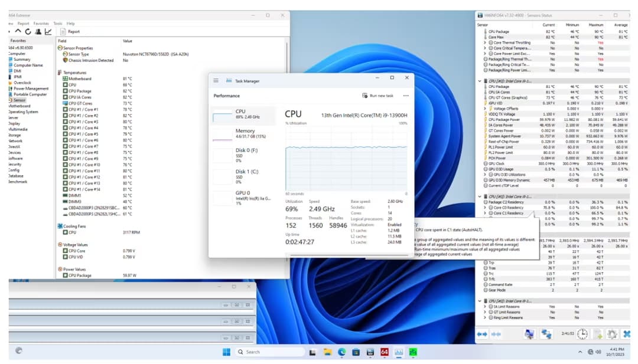Screen dimensions: 638x364
Task: Select Overclock in AIDA64 tree
Action: click(x=22, y=83)
